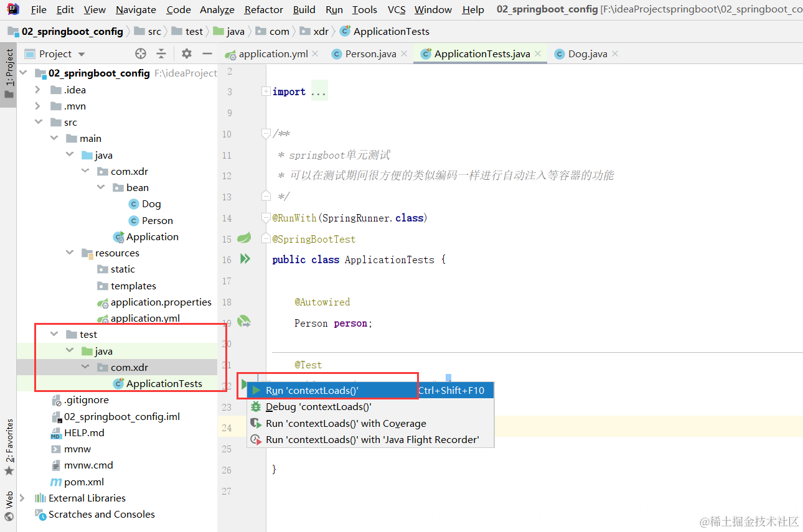Click the ApplicationTests breadcrumb
803x532 pixels.
point(385,31)
